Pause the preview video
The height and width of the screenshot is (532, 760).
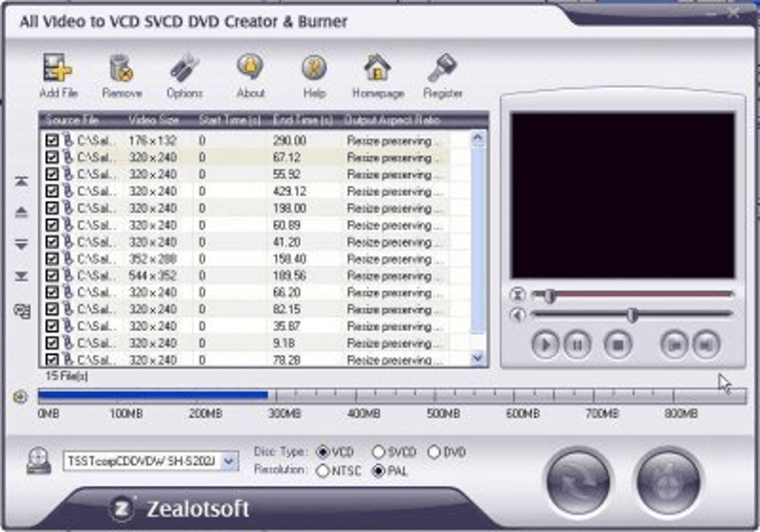click(577, 344)
